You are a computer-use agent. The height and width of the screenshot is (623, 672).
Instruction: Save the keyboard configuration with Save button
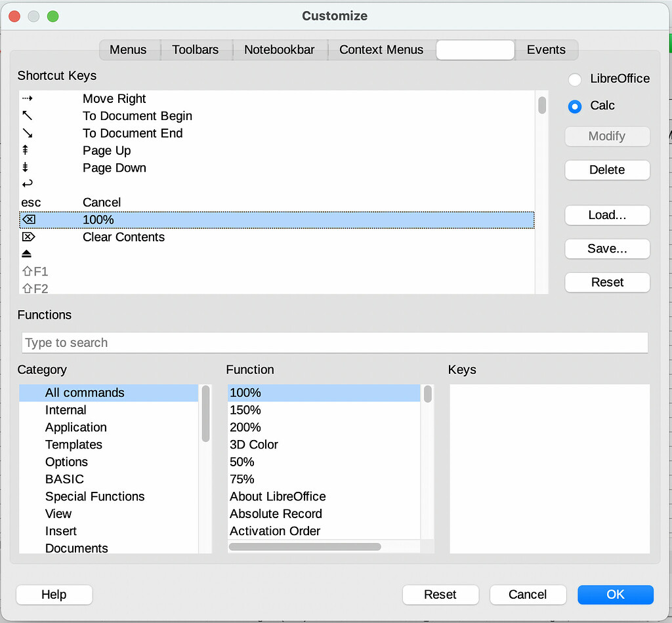tap(607, 249)
